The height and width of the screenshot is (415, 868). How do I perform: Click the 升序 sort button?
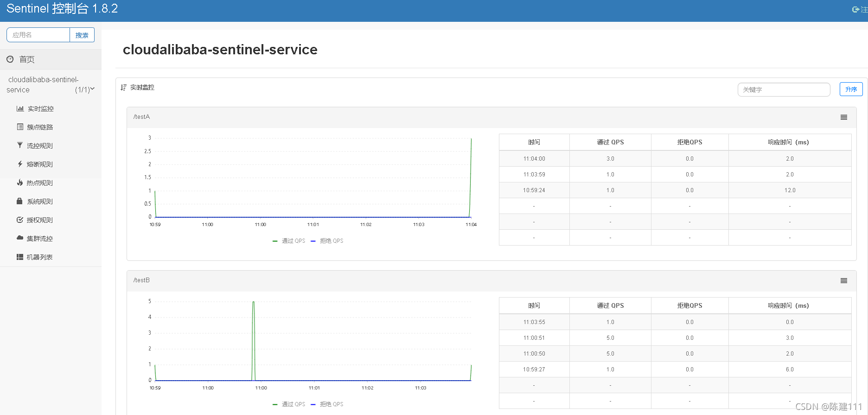tap(851, 89)
